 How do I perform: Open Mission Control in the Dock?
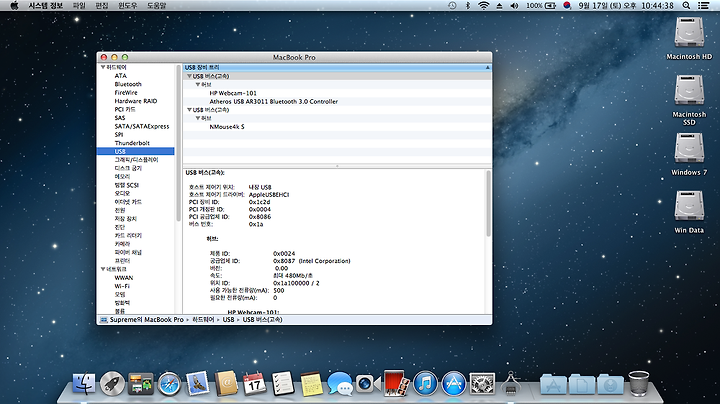pos(141,384)
